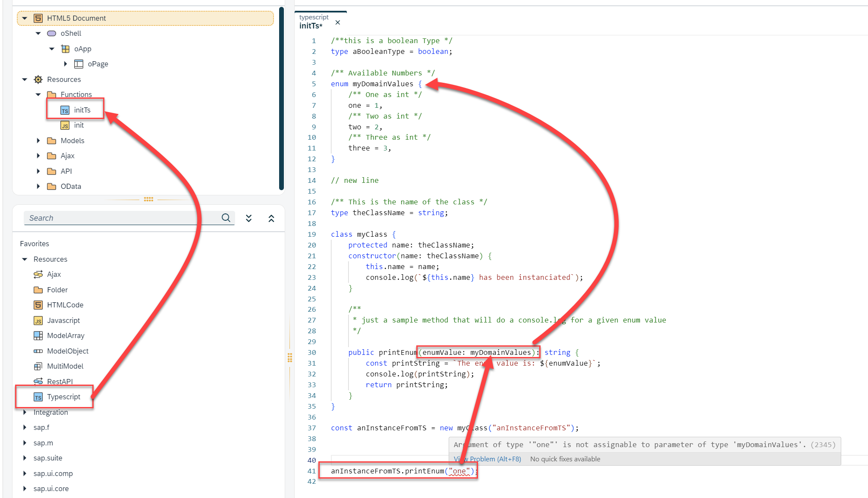Collapse the oShell node
Screen dimensions: 868x498
[38, 33]
